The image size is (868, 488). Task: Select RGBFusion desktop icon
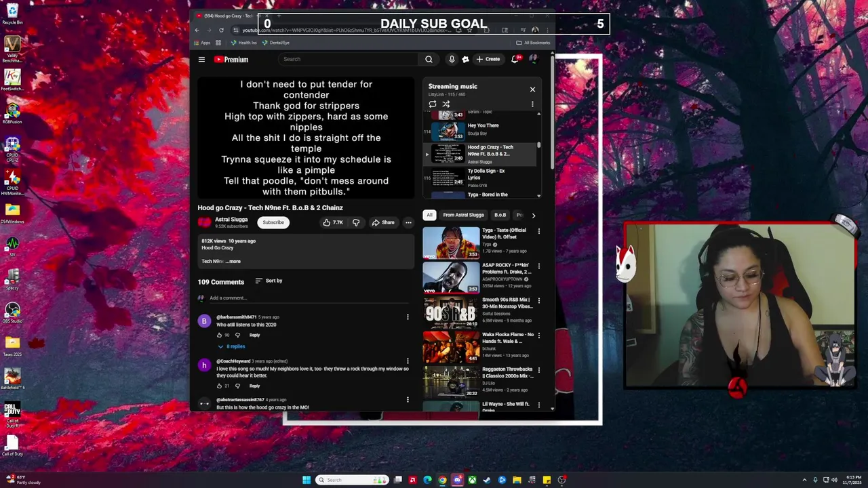(x=12, y=113)
